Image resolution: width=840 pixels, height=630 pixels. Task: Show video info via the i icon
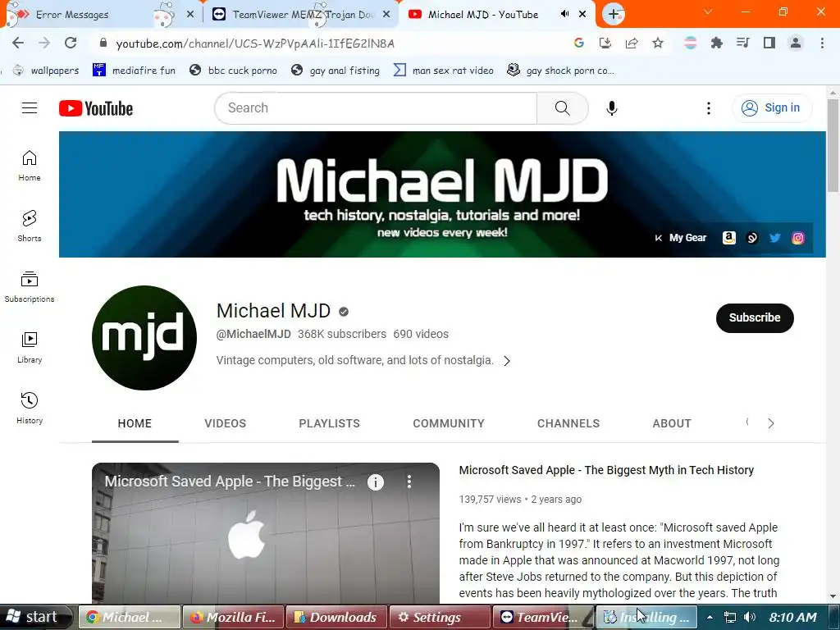[x=376, y=482]
